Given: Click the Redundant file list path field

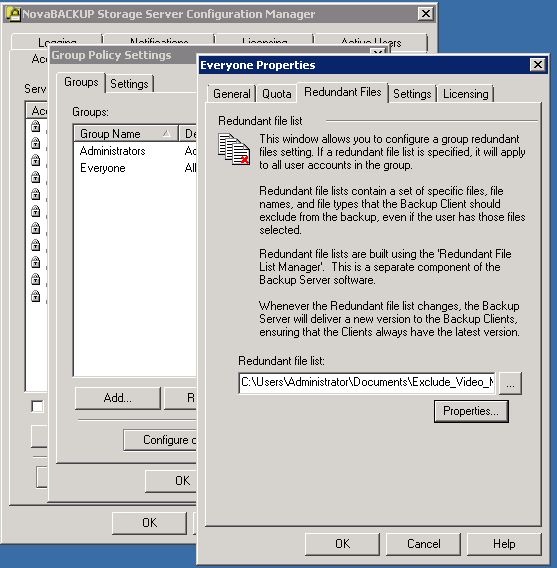Looking at the screenshot, I should [x=367, y=383].
